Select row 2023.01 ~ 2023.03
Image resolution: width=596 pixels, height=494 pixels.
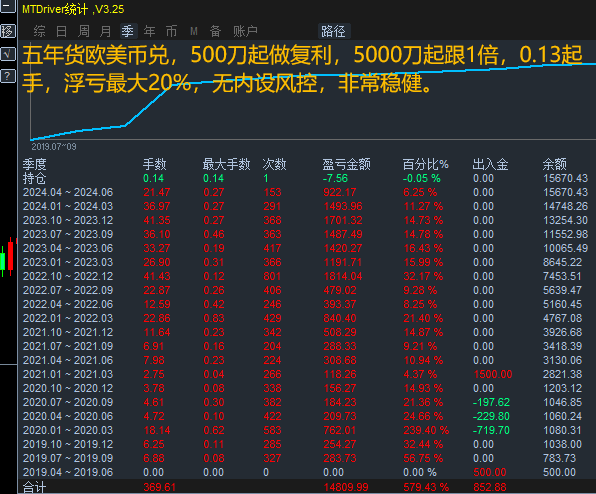click(x=306, y=262)
